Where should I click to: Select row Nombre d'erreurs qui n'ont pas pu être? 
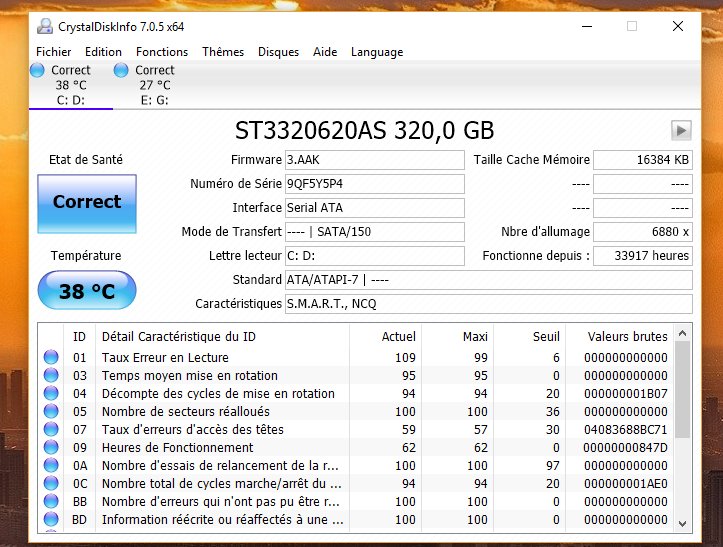[x=356, y=501]
